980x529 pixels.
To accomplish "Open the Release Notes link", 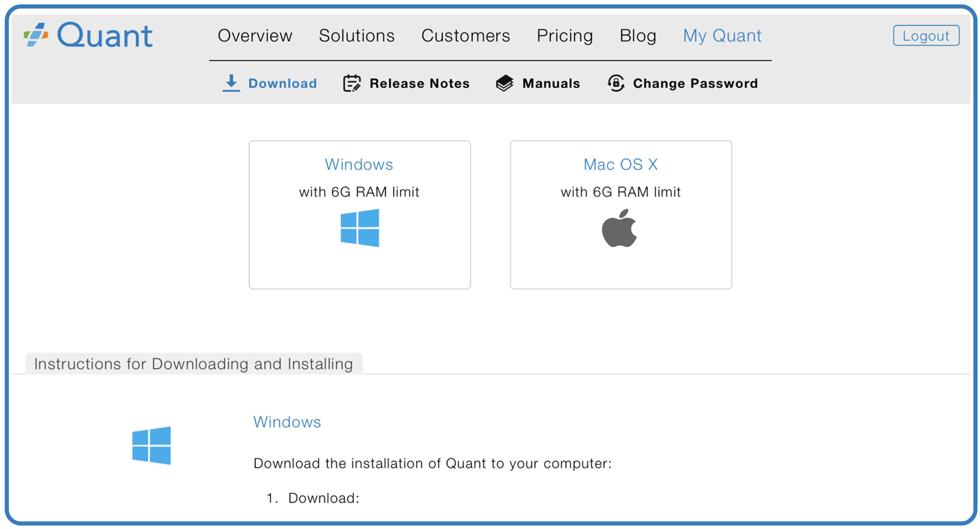I will click(420, 83).
